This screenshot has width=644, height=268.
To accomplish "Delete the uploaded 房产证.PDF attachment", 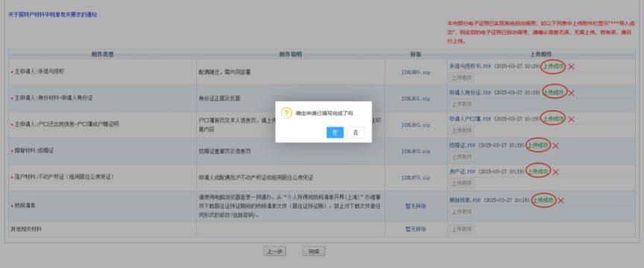I will pos(556,172).
